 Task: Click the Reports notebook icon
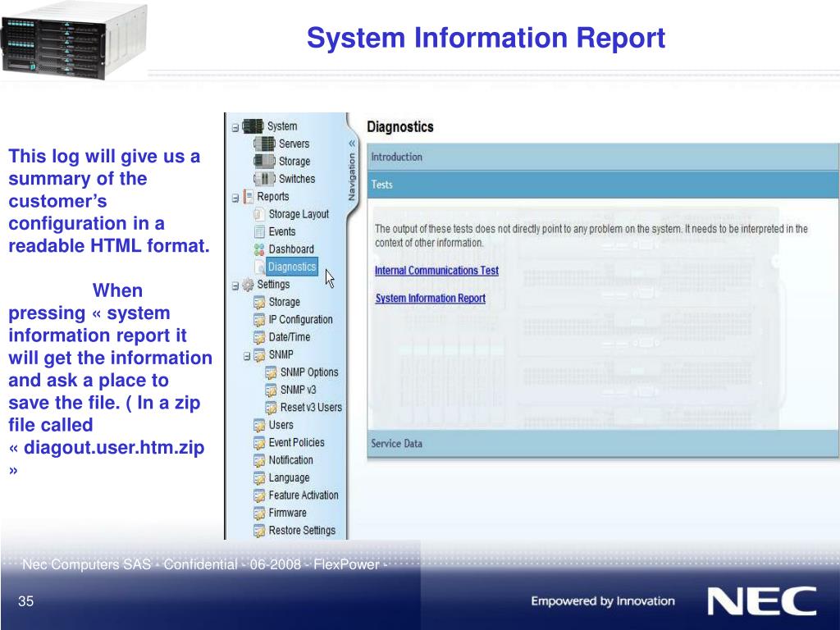248,197
